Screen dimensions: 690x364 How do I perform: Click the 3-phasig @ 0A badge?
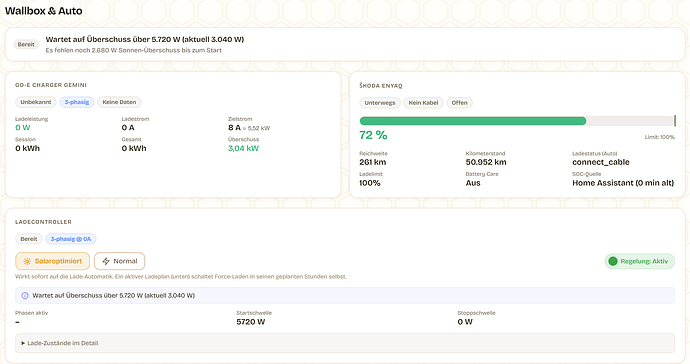click(71, 239)
